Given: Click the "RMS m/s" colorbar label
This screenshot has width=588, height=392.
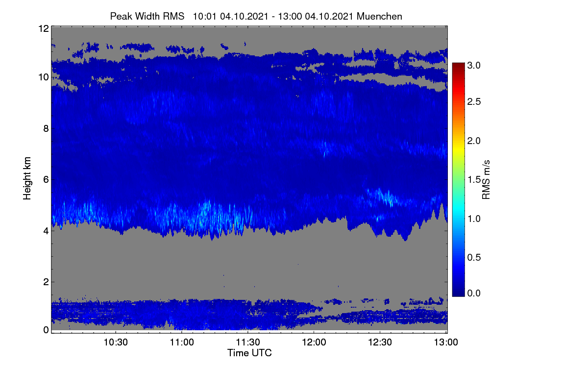Looking at the screenshot, I should [x=486, y=179].
